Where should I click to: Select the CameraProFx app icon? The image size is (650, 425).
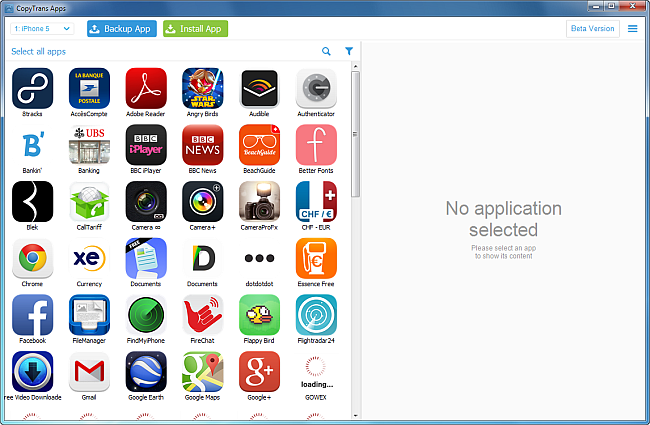point(259,202)
